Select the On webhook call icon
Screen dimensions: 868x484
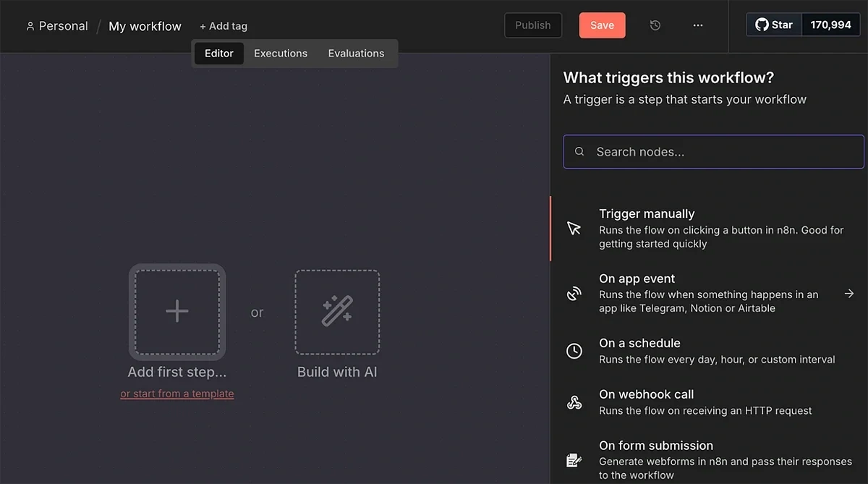(x=574, y=402)
